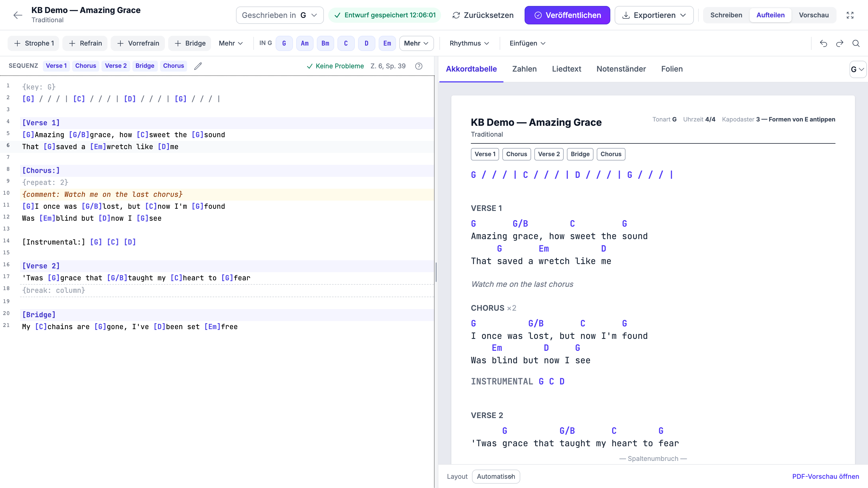Switch to the Notenständer tab
Viewport: 868px width, 488px height.
[x=621, y=69]
